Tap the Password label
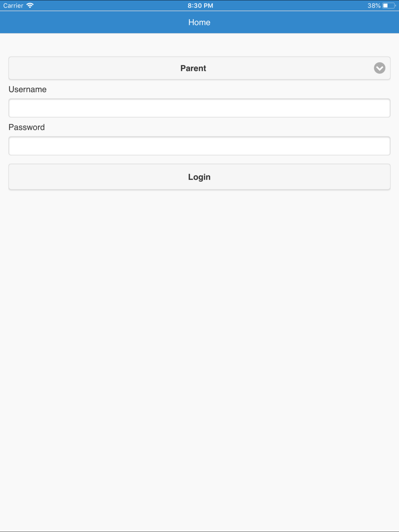Image resolution: width=399 pixels, height=532 pixels. (x=27, y=127)
